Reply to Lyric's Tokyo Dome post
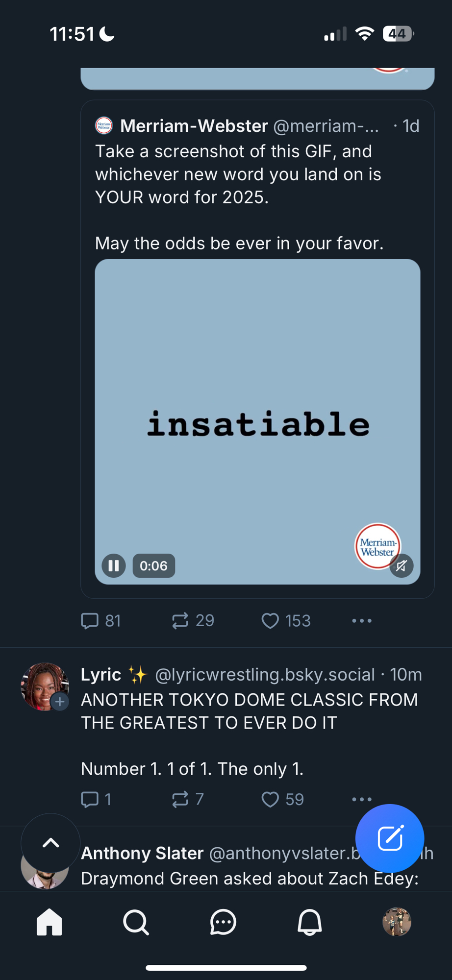The height and width of the screenshot is (980, 452). click(90, 799)
